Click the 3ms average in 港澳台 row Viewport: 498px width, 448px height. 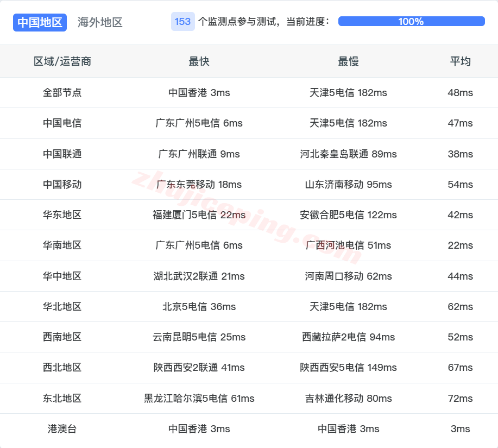coord(460,428)
